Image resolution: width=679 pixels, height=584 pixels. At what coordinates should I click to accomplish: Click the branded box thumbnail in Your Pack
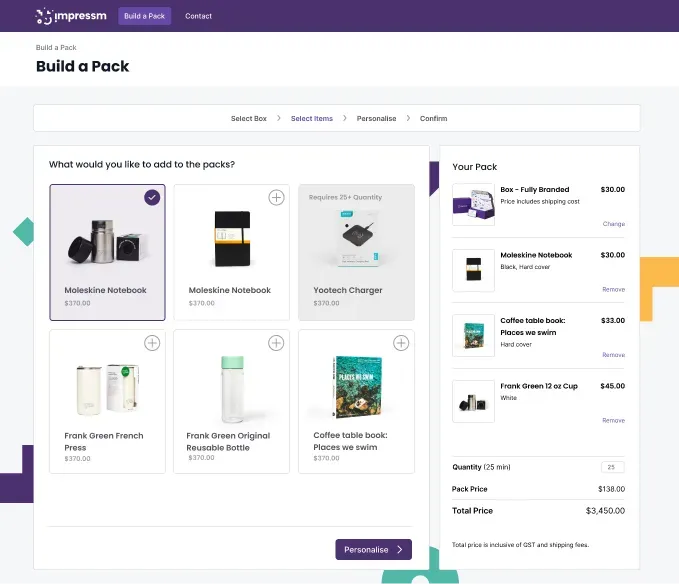(x=473, y=204)
